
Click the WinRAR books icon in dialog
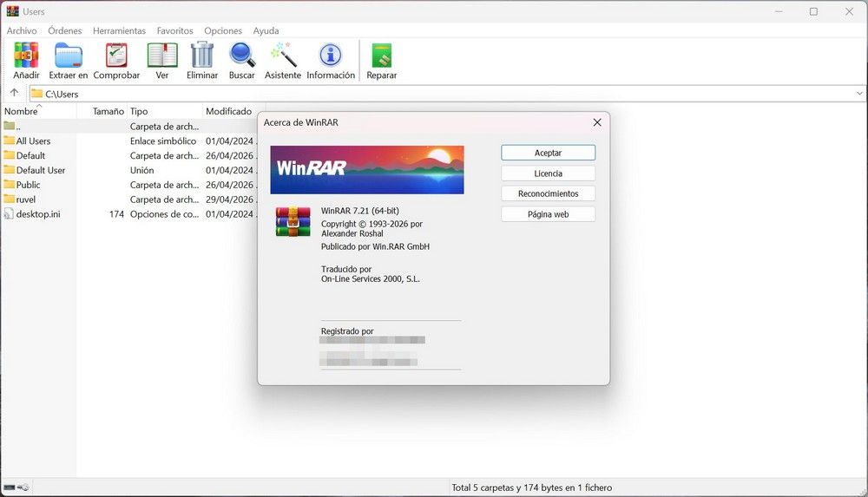click(293, 221)
